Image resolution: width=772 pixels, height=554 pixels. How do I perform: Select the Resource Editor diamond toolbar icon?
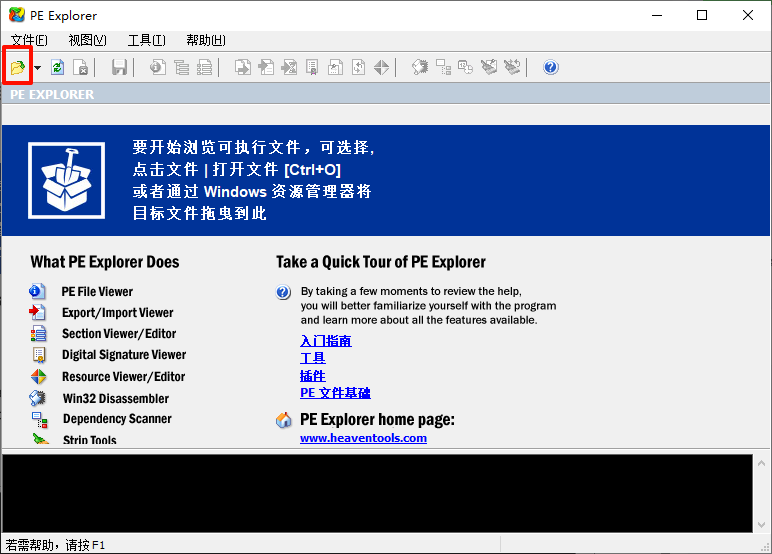(x=381, y=67)
